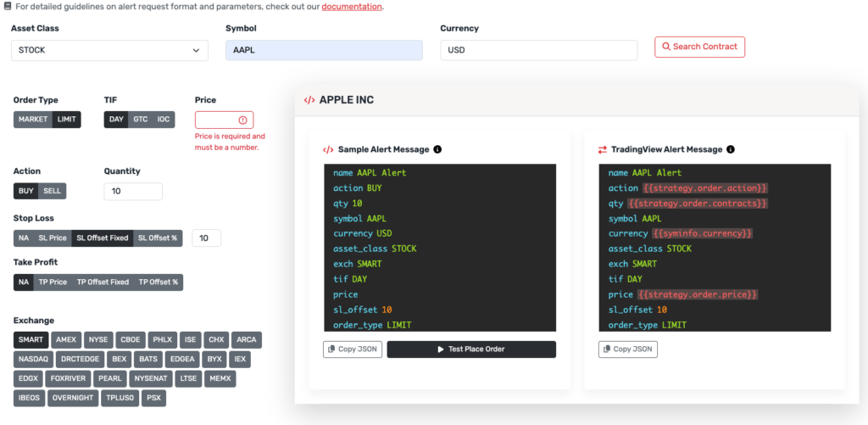Select the IEX exchange
The image size is (868, 425).
click(240, 359)
